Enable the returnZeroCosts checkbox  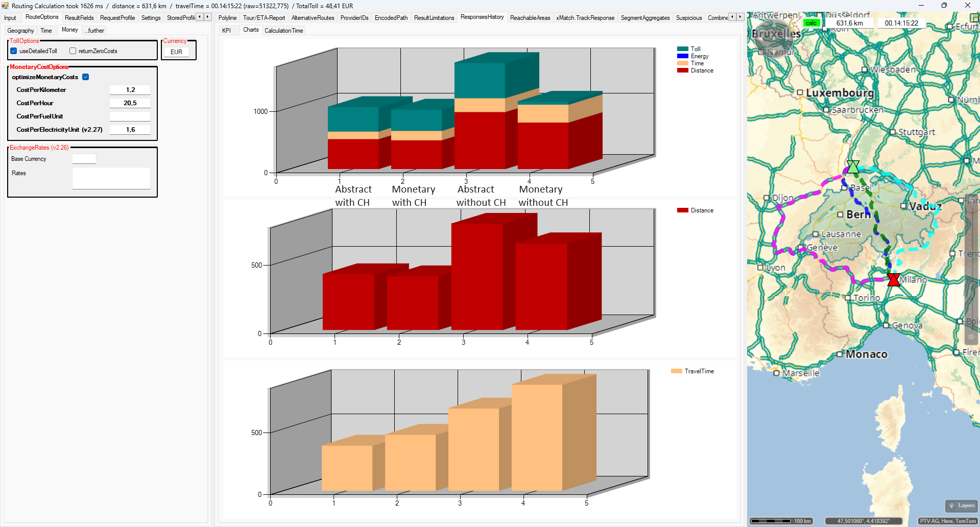point(73,51)
